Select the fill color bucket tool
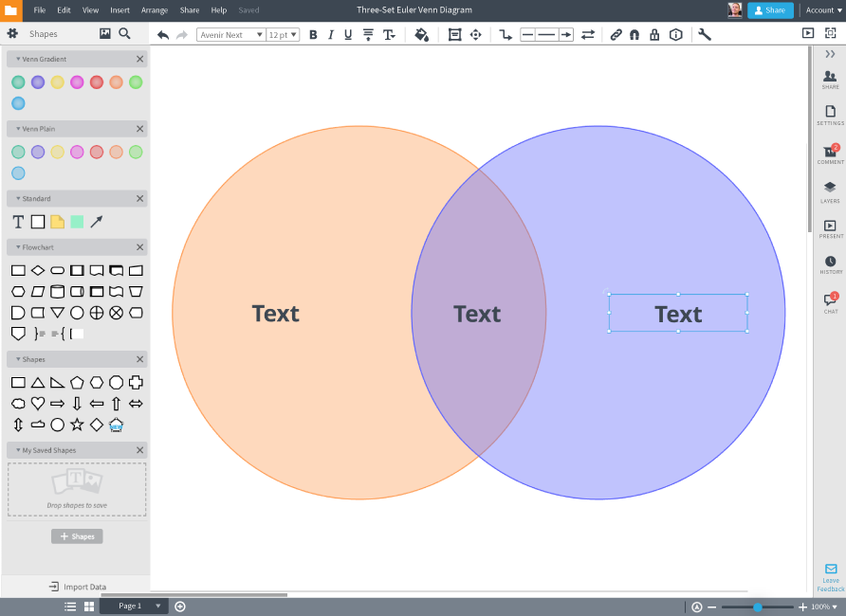The width and height of the screenshot is (846, 616). (x=421, y=35)
